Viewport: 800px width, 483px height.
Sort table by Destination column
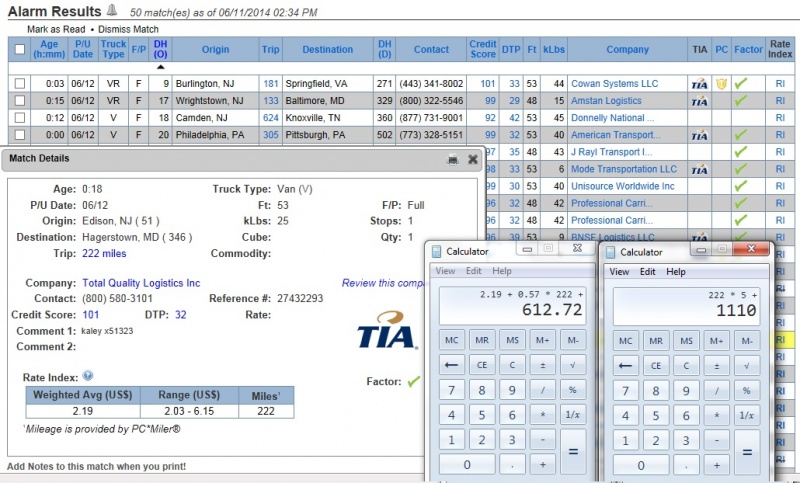(327, 49)
